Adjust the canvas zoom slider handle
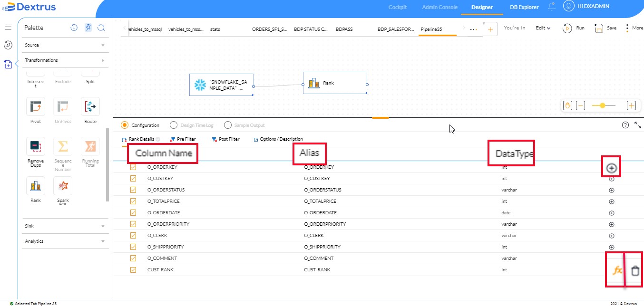Screen dimensions: 644x306 [x=603, y=105]
